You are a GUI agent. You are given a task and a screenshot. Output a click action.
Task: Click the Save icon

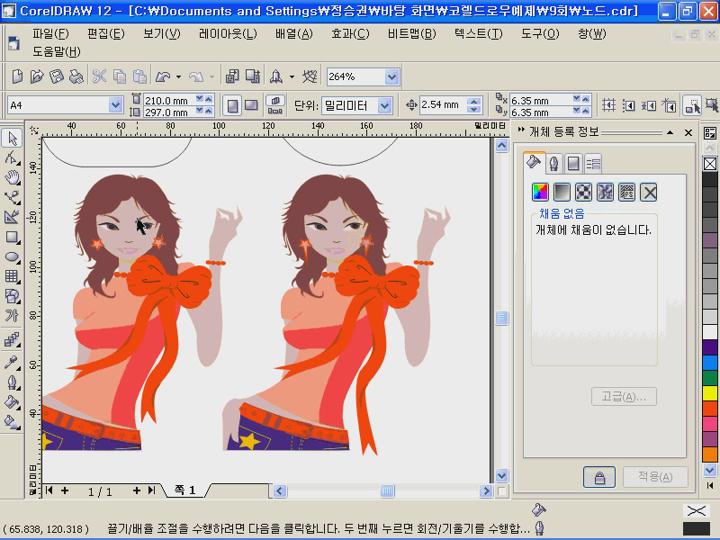pos(56,76)
